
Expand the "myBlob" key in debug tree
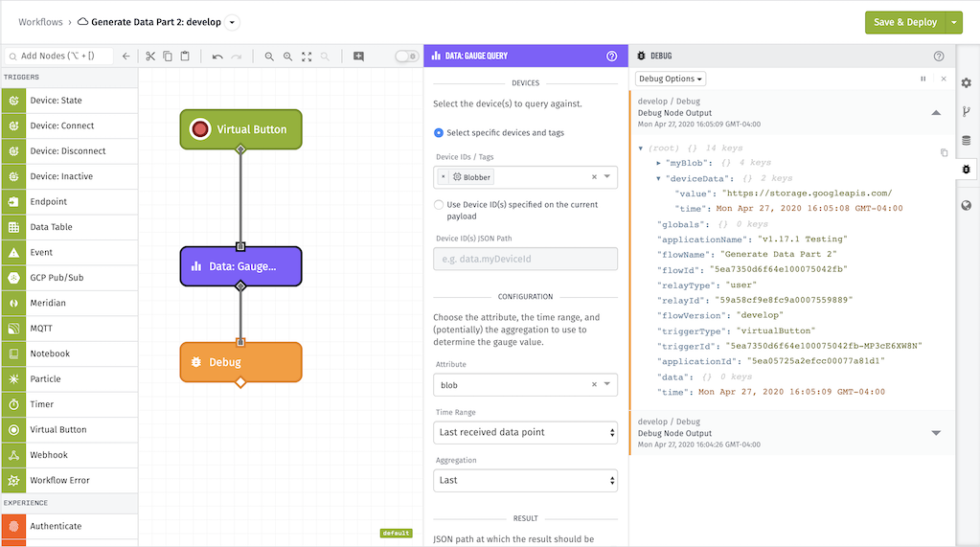point(659,163)
